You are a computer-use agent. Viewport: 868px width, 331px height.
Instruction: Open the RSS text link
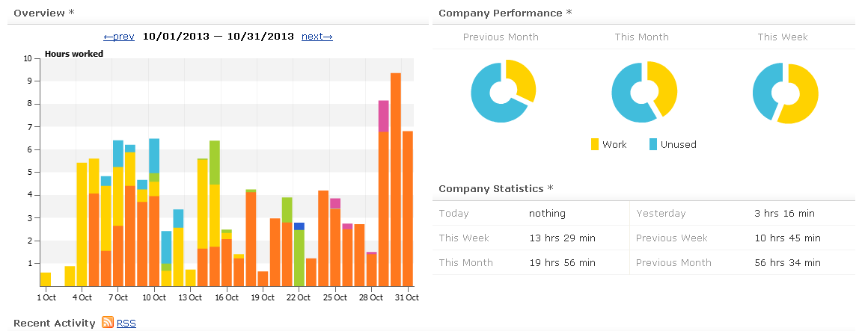pos(126,323)
